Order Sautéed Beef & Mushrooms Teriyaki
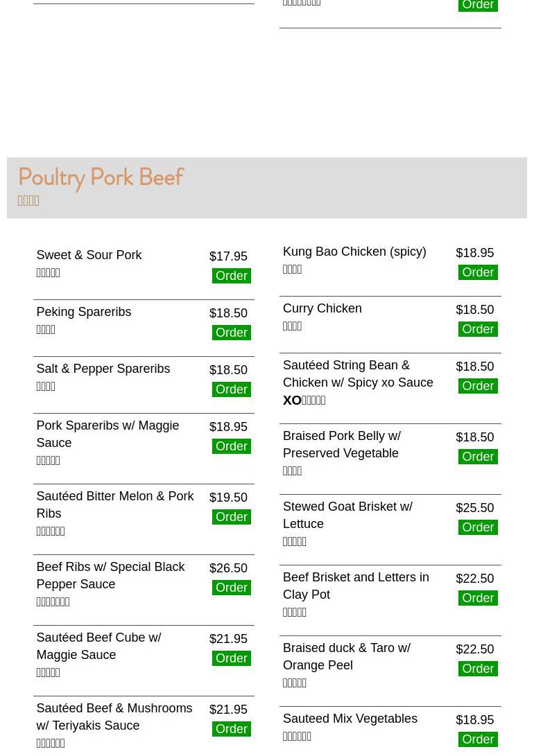The image size is (534, 756). click(231, 729)
